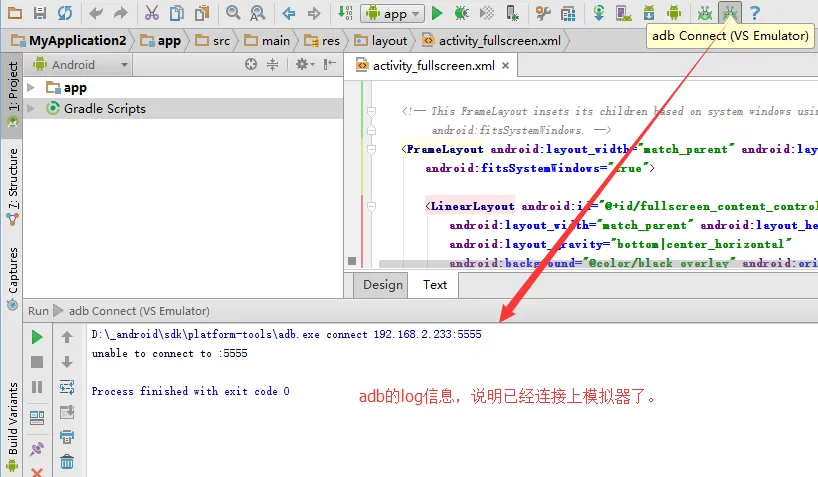Open Settings via the wrench icon
The image size is (818, 477).
[x=543, y=13]
